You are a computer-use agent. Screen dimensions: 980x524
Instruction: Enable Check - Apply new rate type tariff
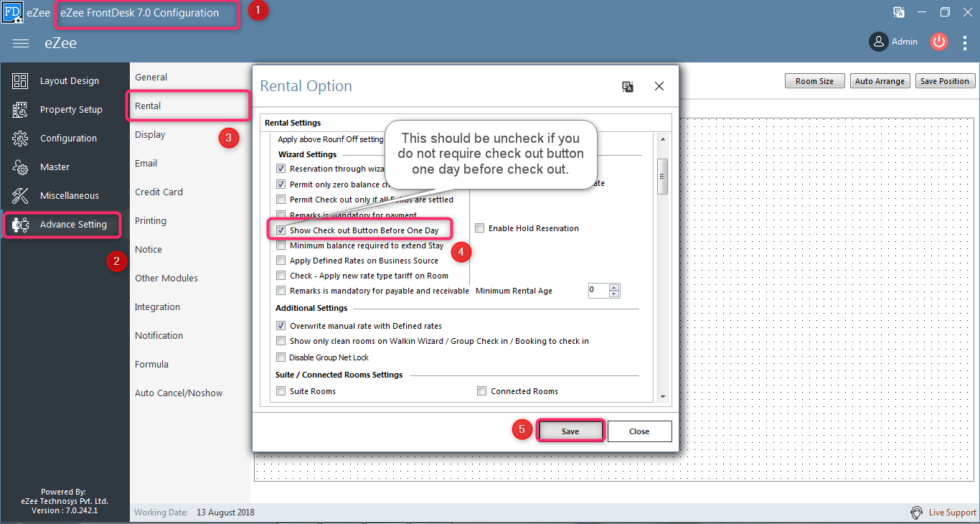pos(281,276)
